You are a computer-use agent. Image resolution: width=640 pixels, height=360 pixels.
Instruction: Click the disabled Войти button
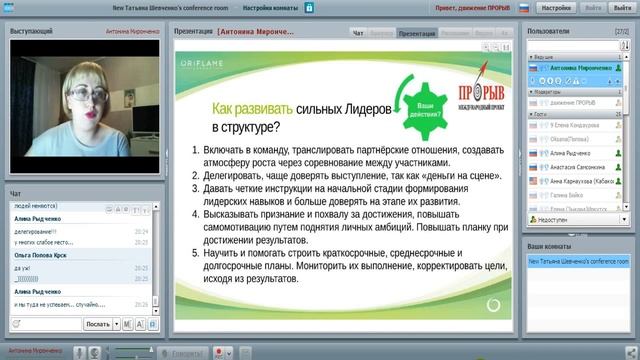593,8
